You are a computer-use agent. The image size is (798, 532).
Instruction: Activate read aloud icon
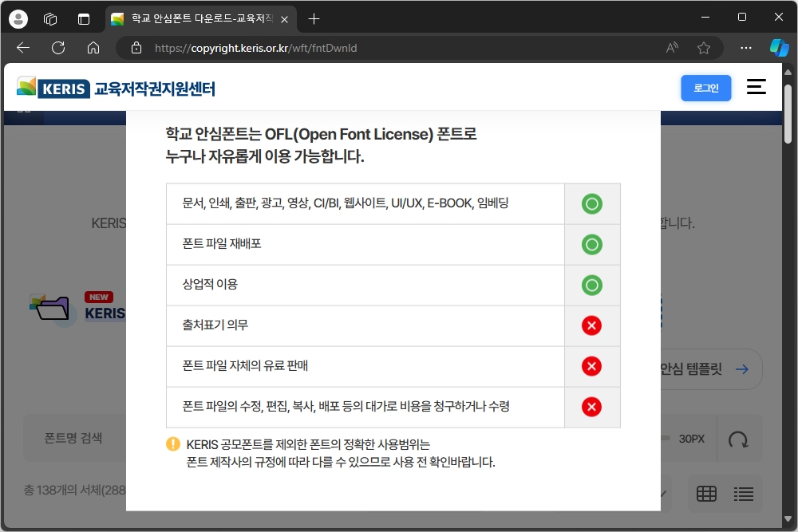tap(672, 48)
